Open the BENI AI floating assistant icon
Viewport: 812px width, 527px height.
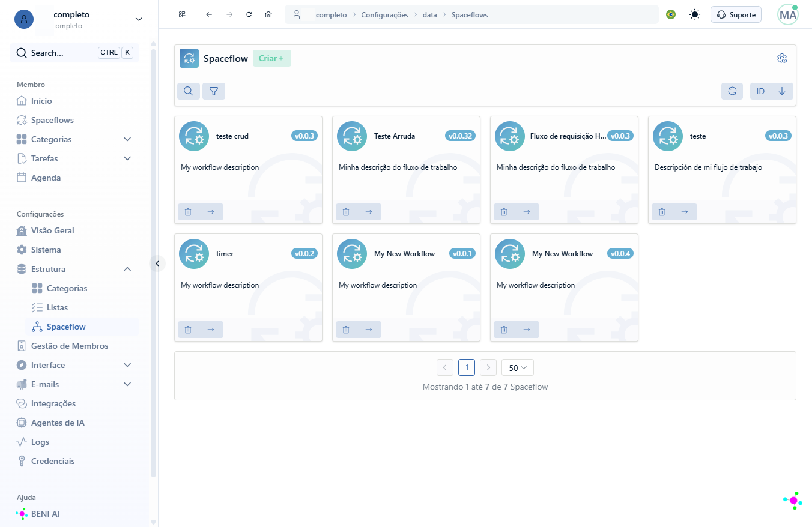(x=793, y=500)
